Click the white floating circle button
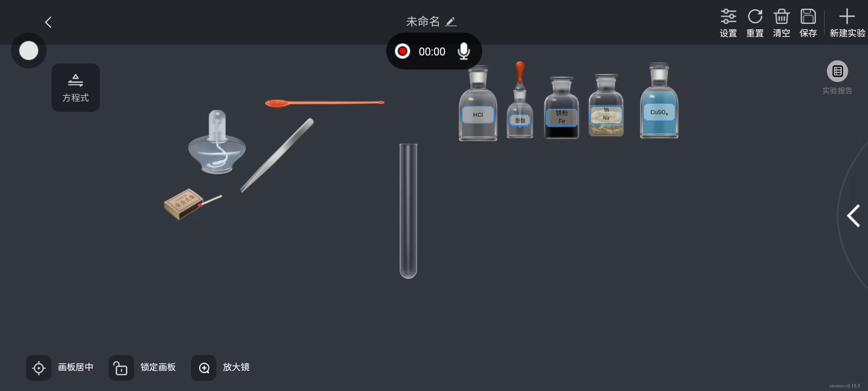This screenshot has height=391, width=868. (29, 51)
